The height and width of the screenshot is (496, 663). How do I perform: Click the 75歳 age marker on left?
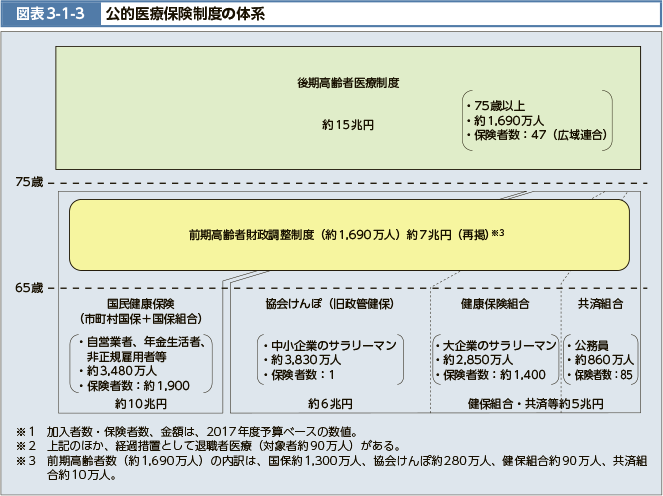30,182
